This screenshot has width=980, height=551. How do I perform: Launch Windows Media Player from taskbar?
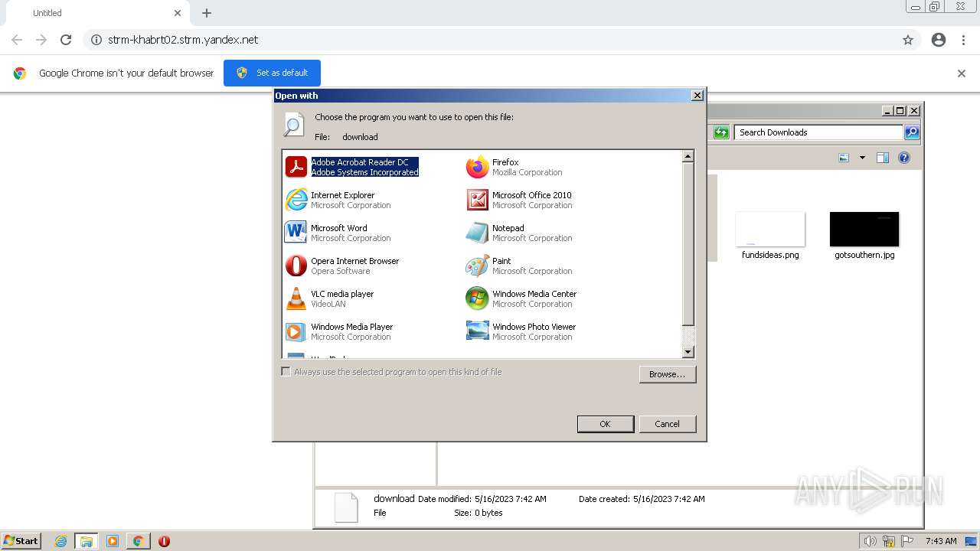click(113, 541)
